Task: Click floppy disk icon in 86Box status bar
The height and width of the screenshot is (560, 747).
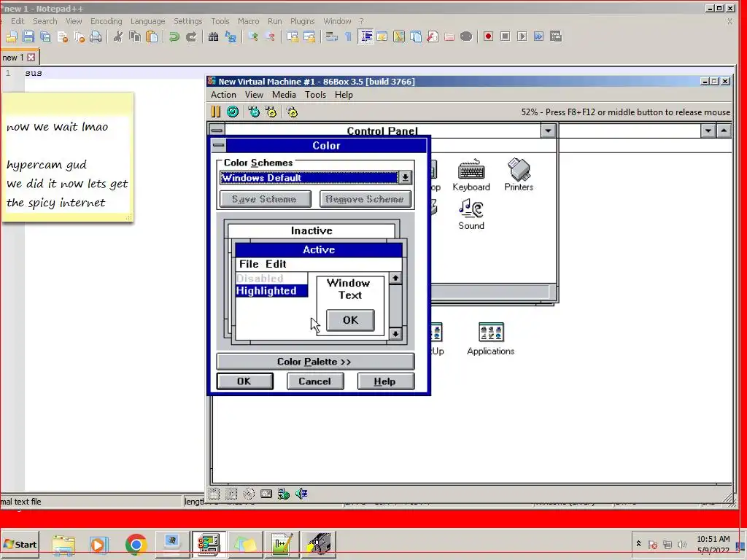Action: point(214,494)
